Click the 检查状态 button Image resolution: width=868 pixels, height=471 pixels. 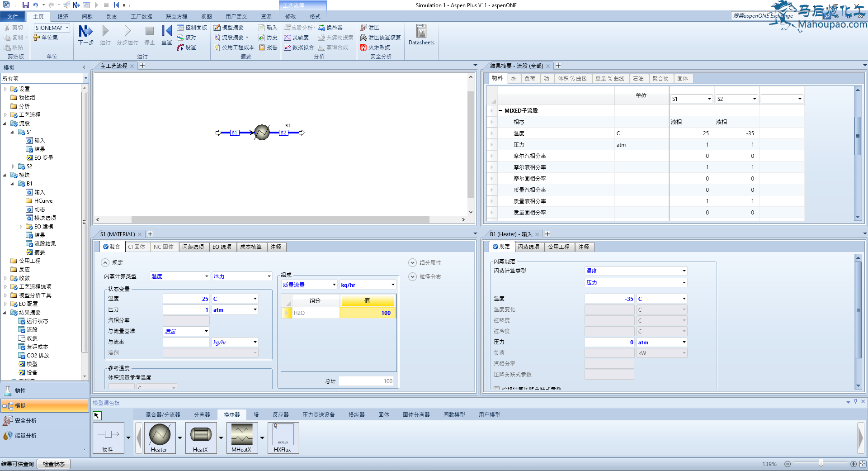pyautogui.click(x=54, y=464)
